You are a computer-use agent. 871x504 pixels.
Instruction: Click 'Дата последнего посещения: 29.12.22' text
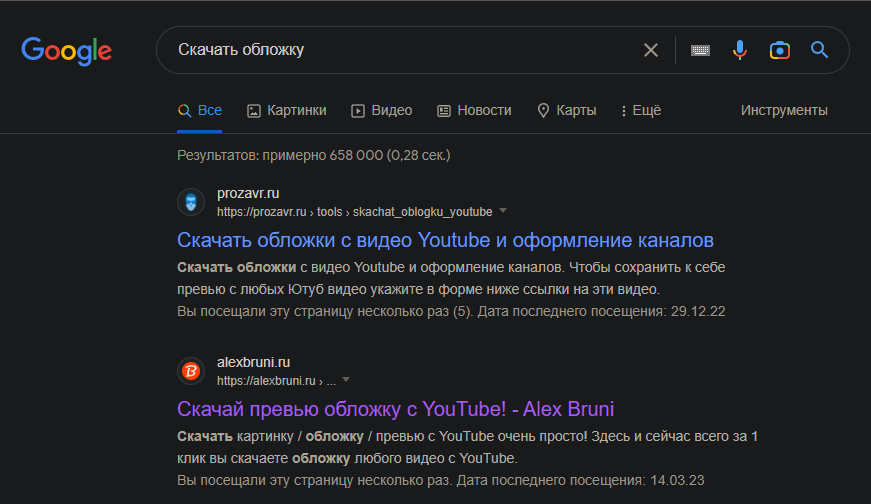click(x=602, y=311)
